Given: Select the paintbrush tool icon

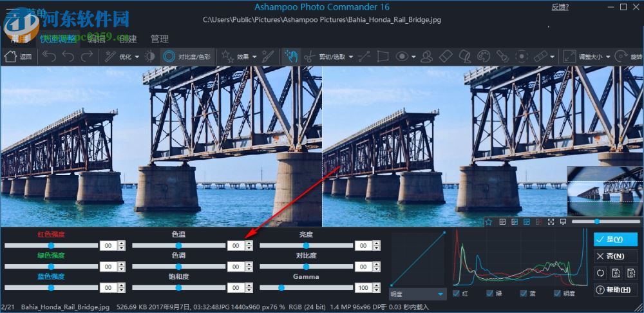Looking at the screenshot, I should pos(268,57).
